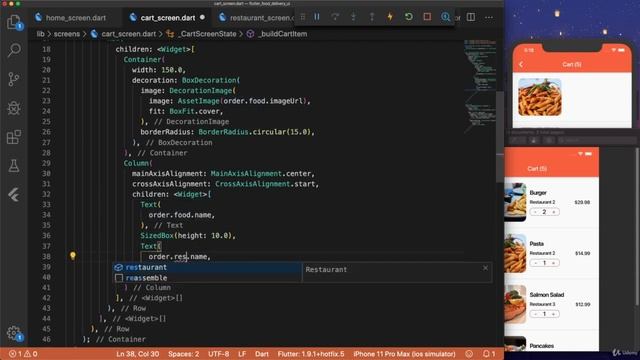The height and width of the screenshot is (360, 640).
Task: Click the lightbulb code action on line 38
Action: point(73,256)
